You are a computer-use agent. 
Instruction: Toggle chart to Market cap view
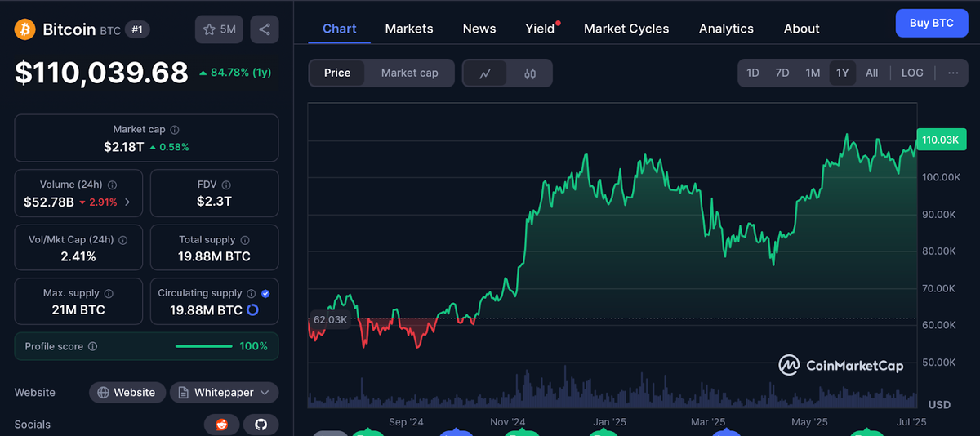[409, 73]
